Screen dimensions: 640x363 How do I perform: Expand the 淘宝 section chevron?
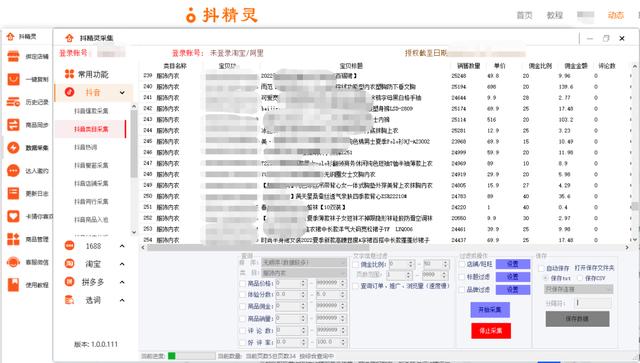click(122, 264)
